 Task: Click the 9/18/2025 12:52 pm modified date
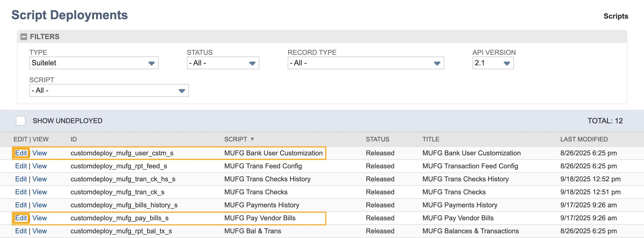pyautogui.click(x=590, y=179)
